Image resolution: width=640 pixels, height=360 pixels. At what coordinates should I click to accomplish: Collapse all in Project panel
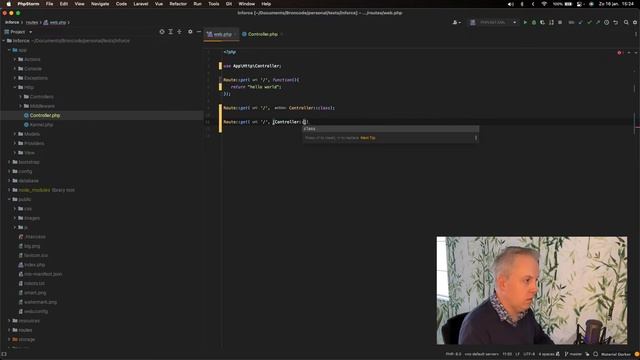tap(179, 32)
